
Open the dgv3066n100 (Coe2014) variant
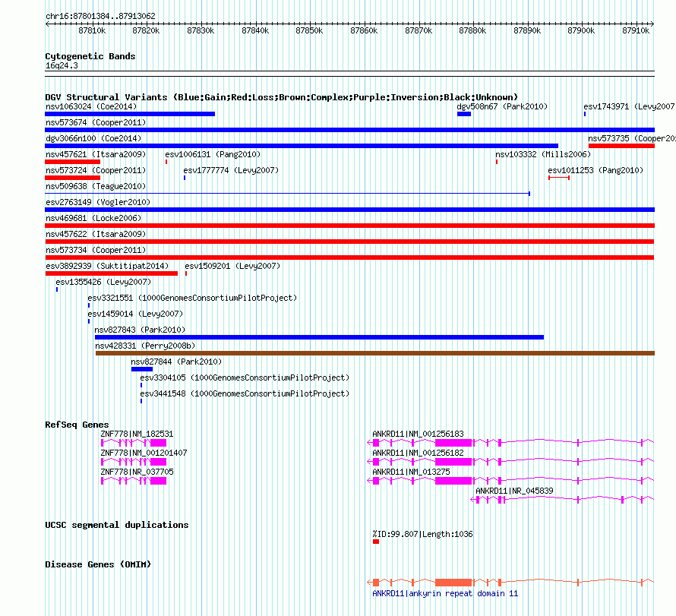pos(302,146)
